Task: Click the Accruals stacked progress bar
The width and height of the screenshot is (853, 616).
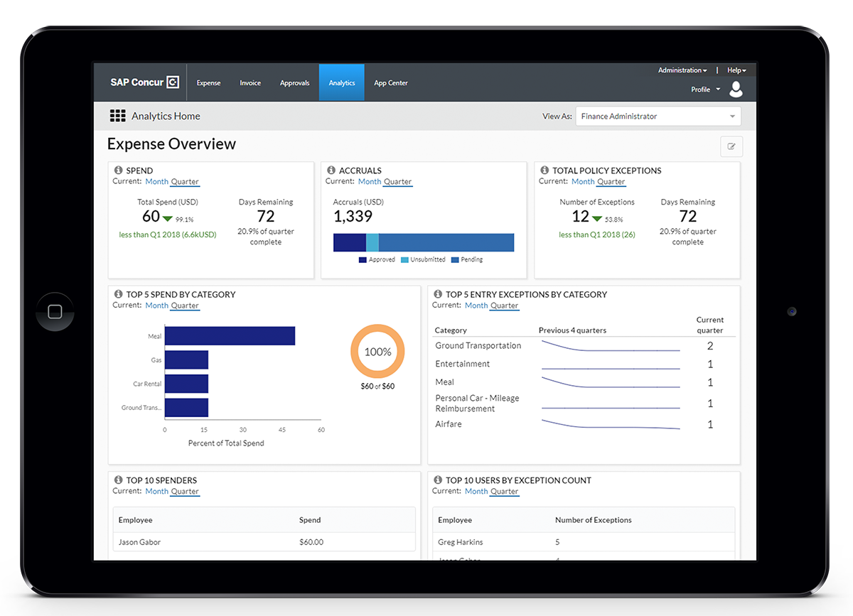Action: [x=424, y=242]
